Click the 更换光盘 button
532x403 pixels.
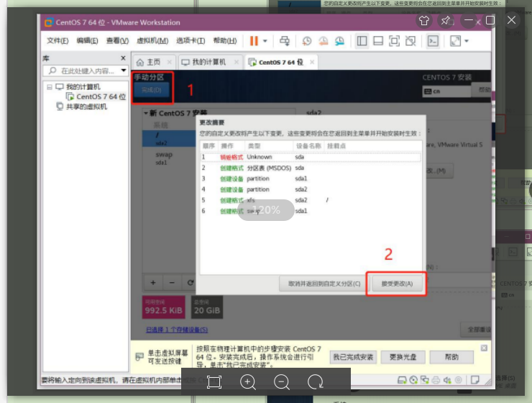click(403, 357)
